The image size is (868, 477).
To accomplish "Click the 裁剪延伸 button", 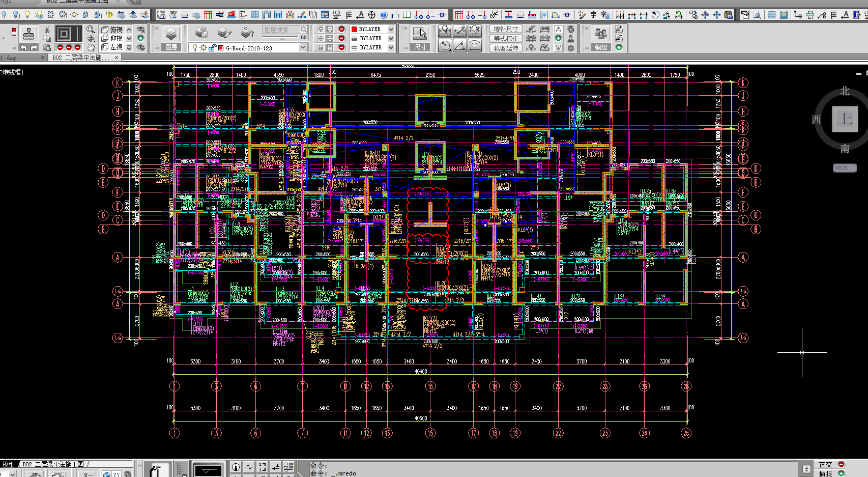I will coord(506,48).
